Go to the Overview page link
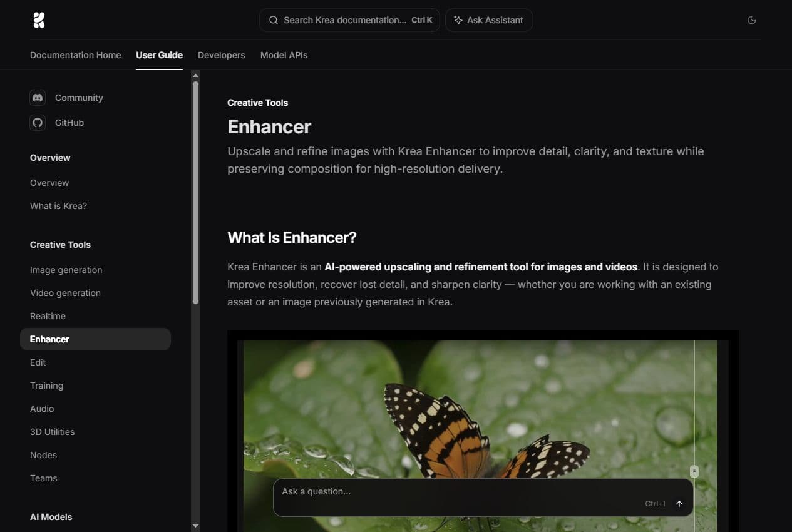 (49, 183)
